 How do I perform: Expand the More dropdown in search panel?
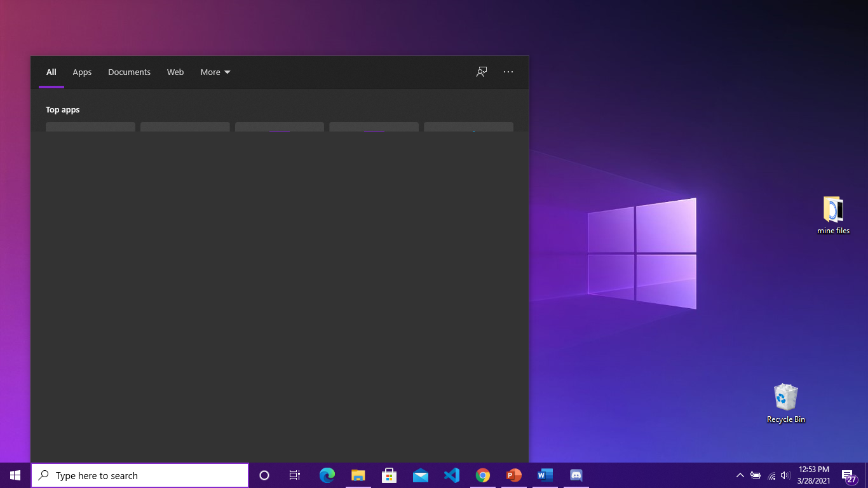pyautogui.click(x=215, y=72)
